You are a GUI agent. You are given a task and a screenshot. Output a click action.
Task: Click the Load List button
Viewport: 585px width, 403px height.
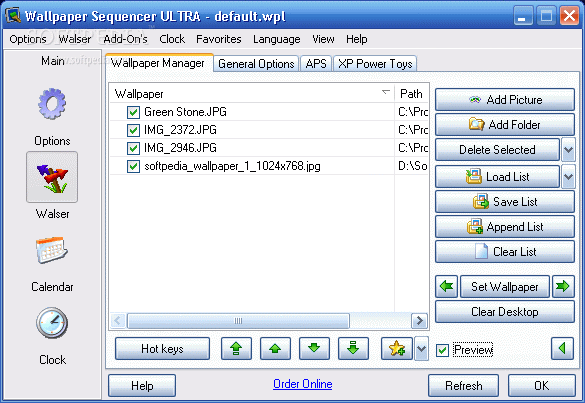pos(498,176)
